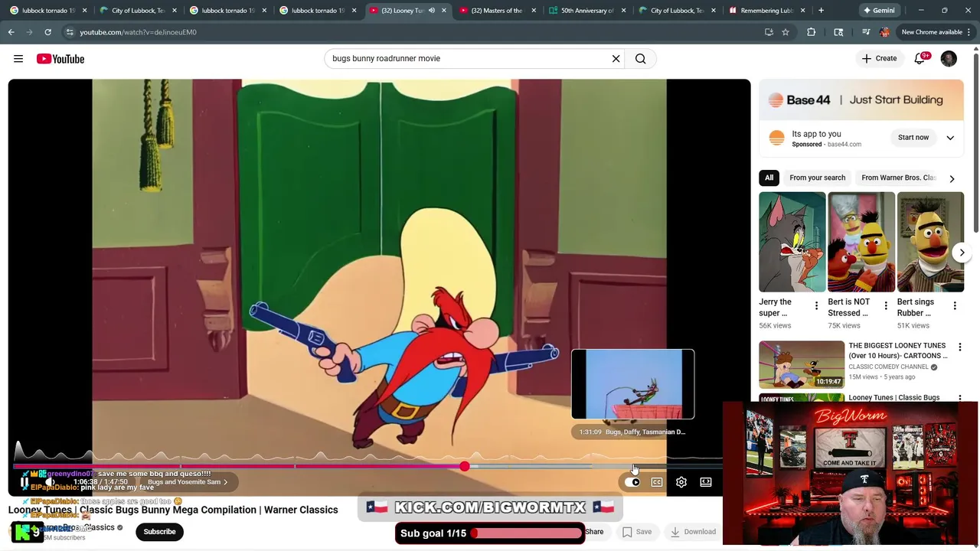The height and width of the screenshot is (551, 980).
Task: Open Bert is NOT Stressed short
Action: point(861,242)
